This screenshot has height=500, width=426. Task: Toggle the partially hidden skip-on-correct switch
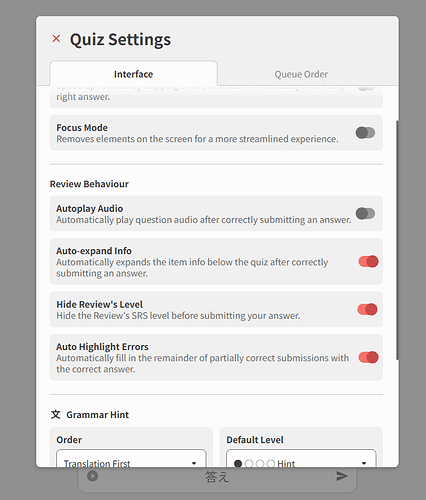(366, 88)
